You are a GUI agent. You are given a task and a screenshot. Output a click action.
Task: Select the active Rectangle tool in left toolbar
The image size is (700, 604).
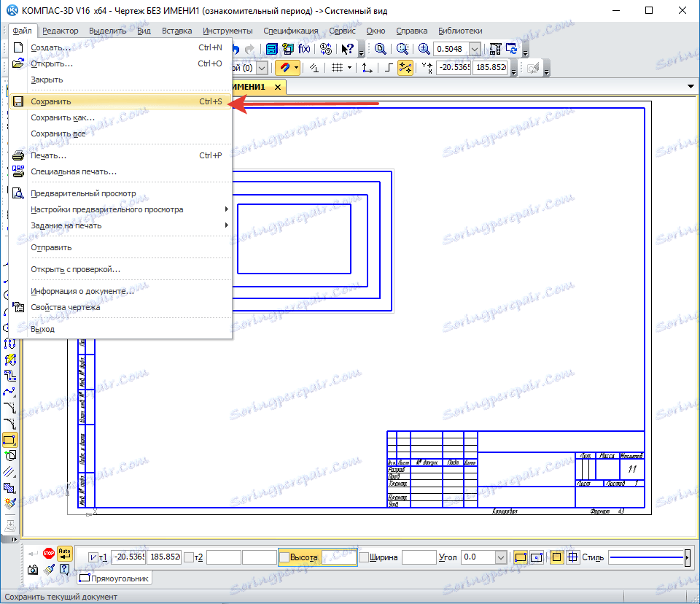click(x=9, y=441)
